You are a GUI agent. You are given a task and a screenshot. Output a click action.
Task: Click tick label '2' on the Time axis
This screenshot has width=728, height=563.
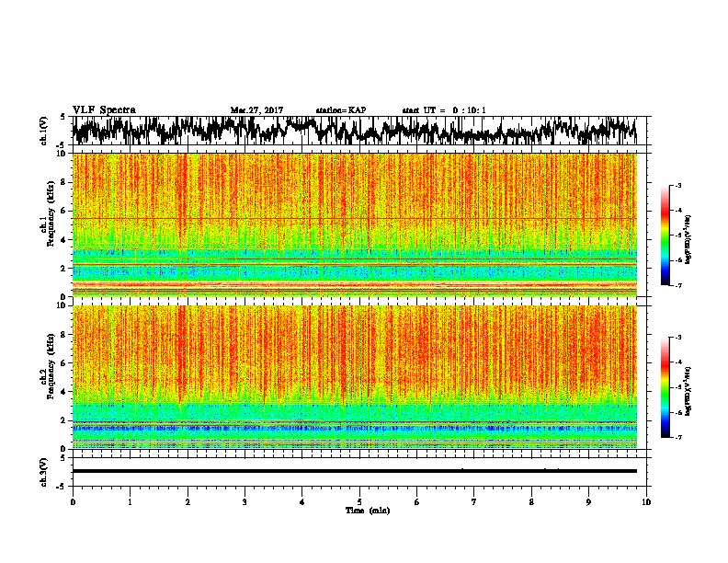188,502
